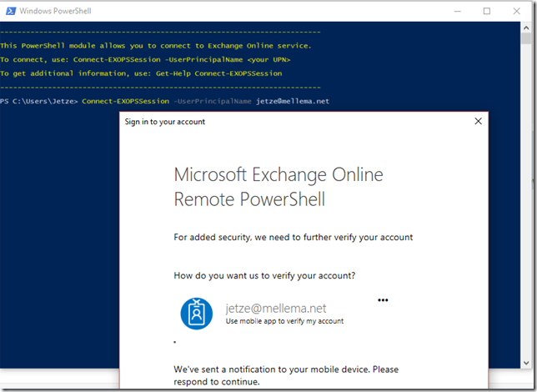This screenshot has height=392, width=537.
Task: Minimize the Windows PowerShell window
Action: coord(457,12)
